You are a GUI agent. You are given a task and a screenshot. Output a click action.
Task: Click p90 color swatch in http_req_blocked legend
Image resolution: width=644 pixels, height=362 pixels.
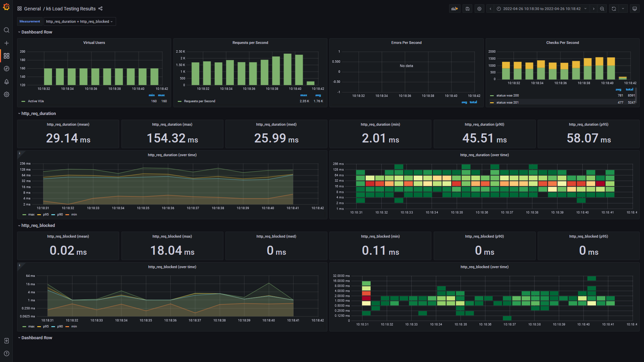click(x=53, y=327)
